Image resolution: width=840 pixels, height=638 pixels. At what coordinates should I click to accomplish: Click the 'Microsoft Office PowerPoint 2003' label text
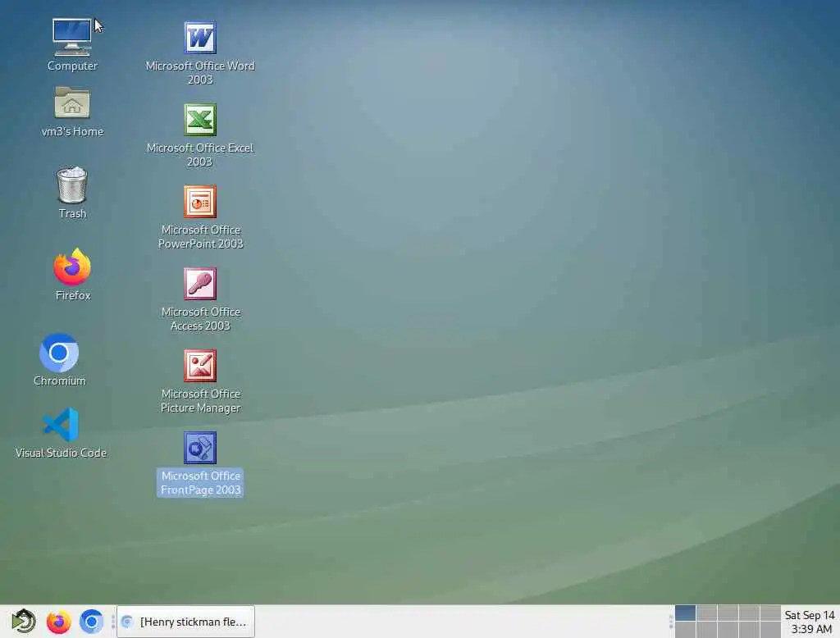pyautogui.click(x=200, y=236)
